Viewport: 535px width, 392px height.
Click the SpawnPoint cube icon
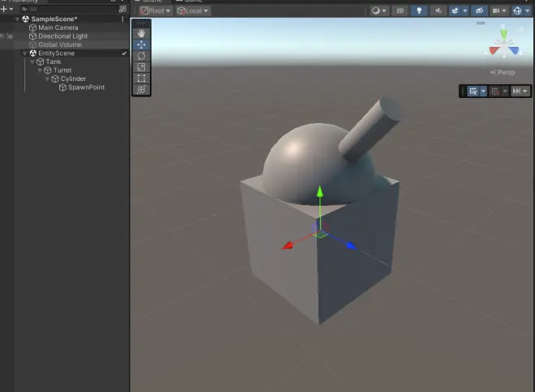click(62, 87)
